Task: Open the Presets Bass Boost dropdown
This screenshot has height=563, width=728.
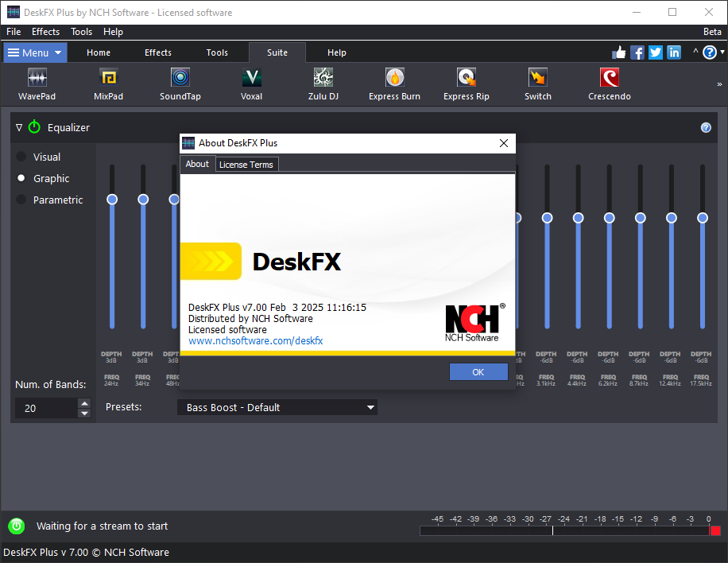Action: click(277, 407)
